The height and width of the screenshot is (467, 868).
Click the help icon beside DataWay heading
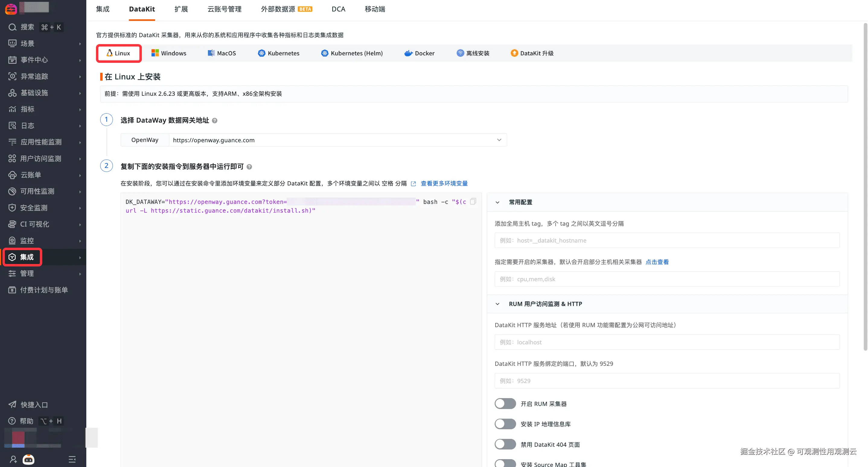215,121
